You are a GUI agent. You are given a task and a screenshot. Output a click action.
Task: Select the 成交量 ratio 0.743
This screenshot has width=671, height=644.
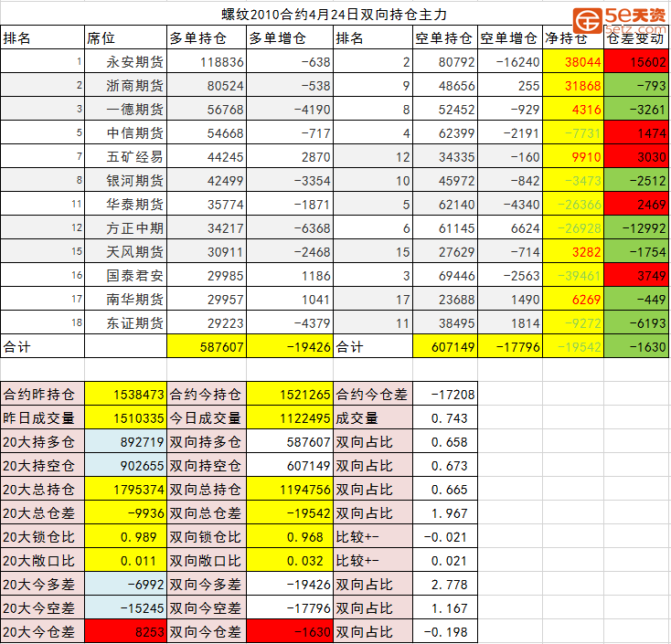click(445, 417)
